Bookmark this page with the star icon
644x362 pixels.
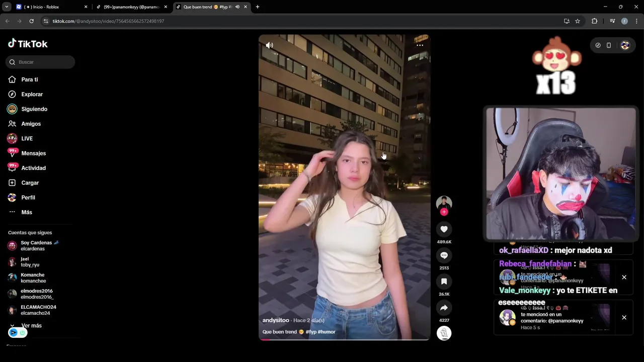(578, 21)
